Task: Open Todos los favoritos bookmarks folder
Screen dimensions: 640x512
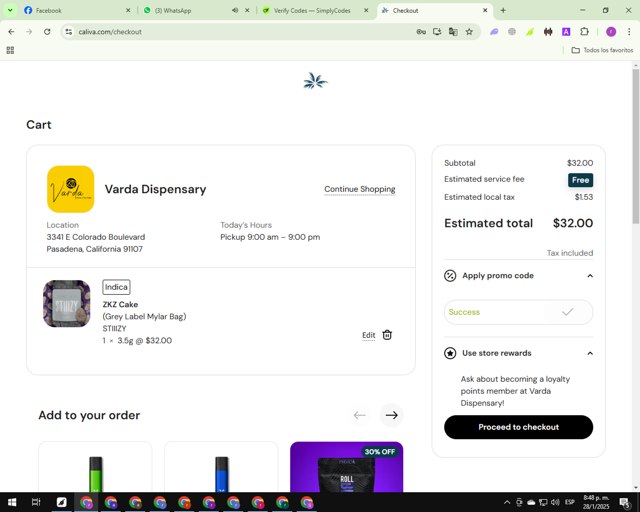Action: click(x=602, y=50)
